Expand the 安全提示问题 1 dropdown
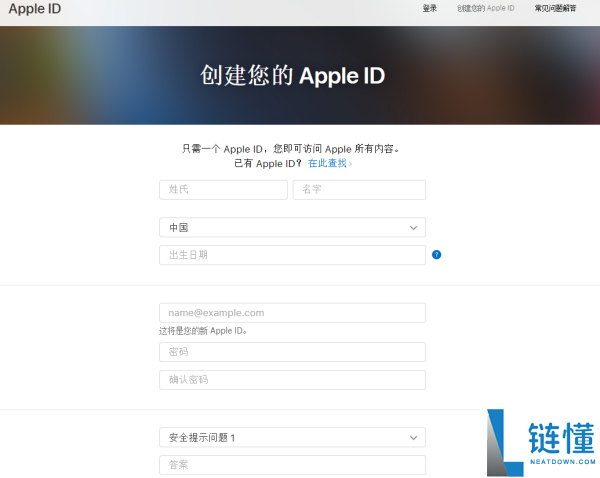The width and height of the screenshot is (600, 478). pos(292,437)
